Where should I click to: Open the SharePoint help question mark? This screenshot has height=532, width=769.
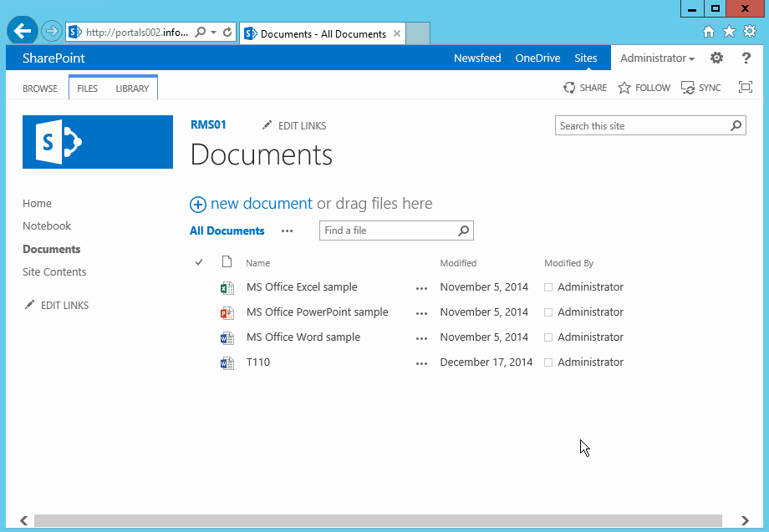746,58
